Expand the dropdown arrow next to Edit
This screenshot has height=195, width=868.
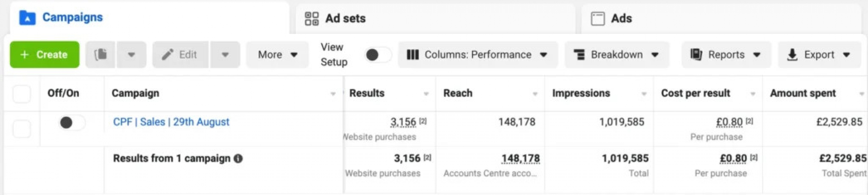[225, 55]
